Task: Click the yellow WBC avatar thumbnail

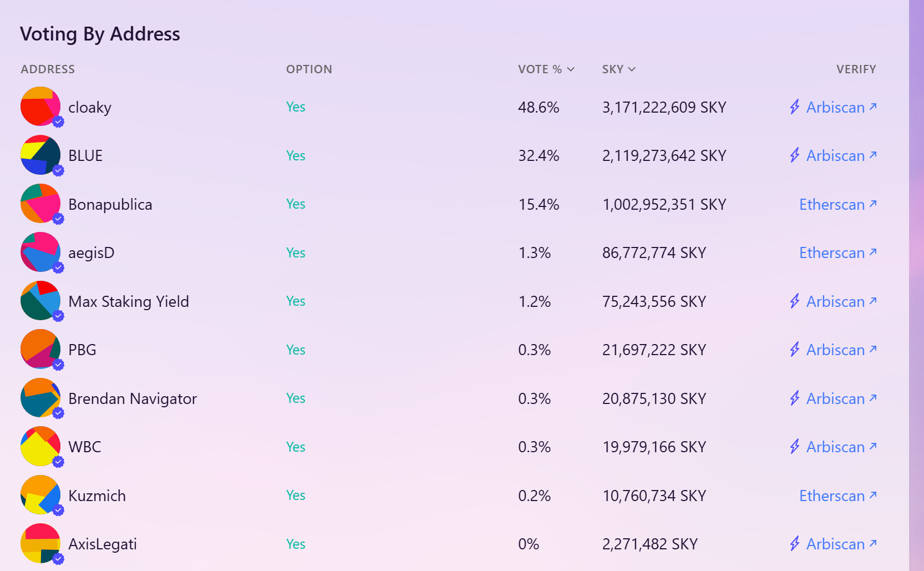Action: [40, 446]
